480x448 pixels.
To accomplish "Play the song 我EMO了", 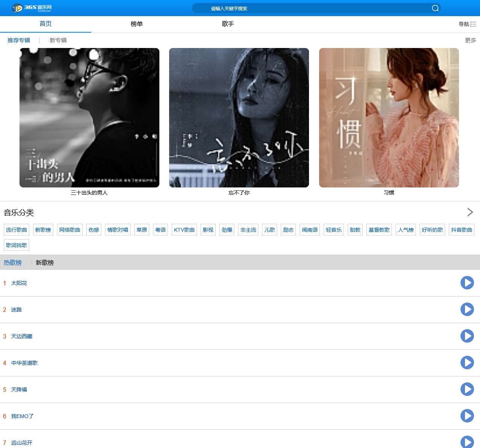I will tap(467, 416).
